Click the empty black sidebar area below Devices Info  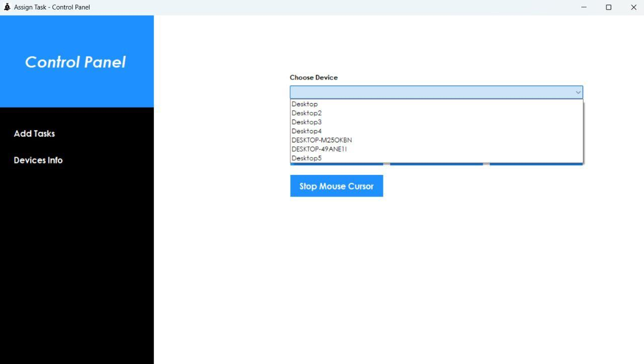click(76, 261)
